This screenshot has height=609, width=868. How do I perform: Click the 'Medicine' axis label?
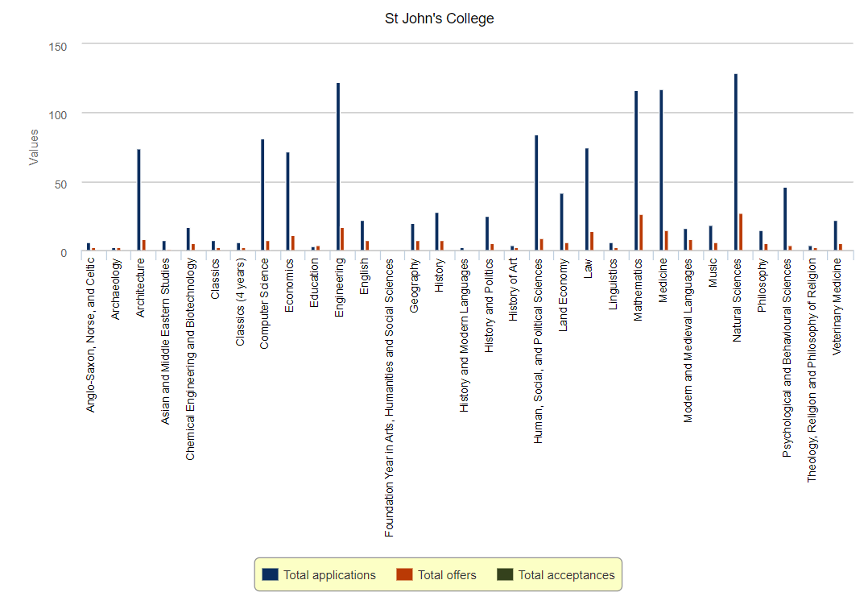click(662, 280)
